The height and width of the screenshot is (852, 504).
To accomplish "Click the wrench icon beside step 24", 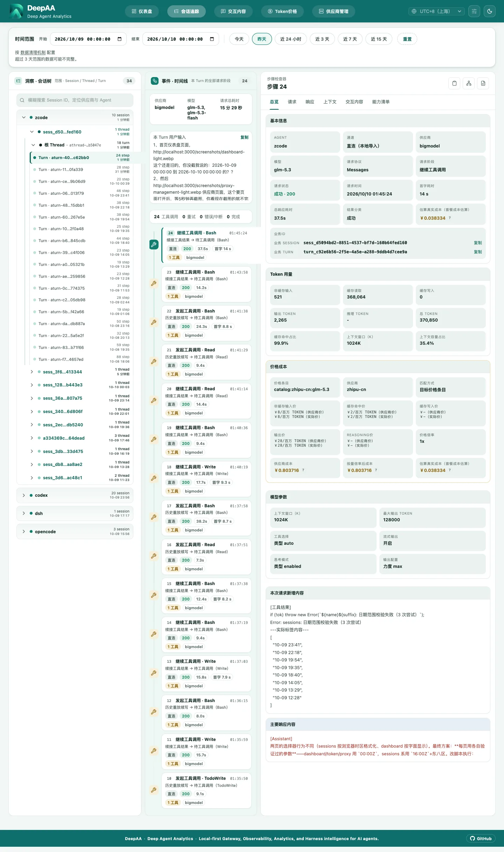I will [154, 245].
